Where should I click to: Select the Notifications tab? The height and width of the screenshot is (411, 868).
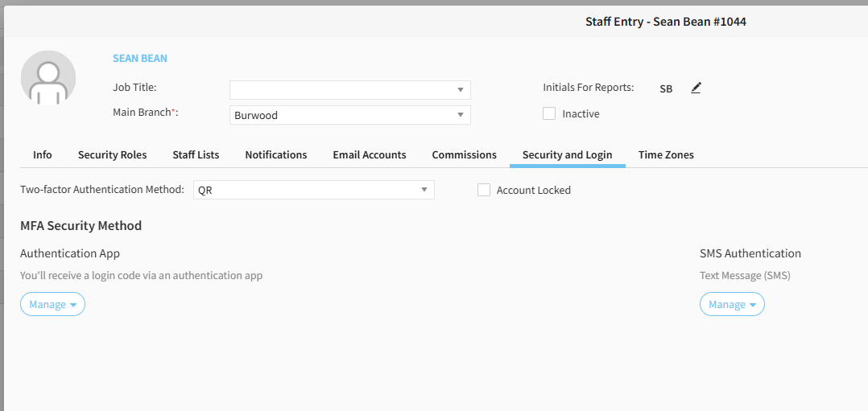tap(276, 154)
